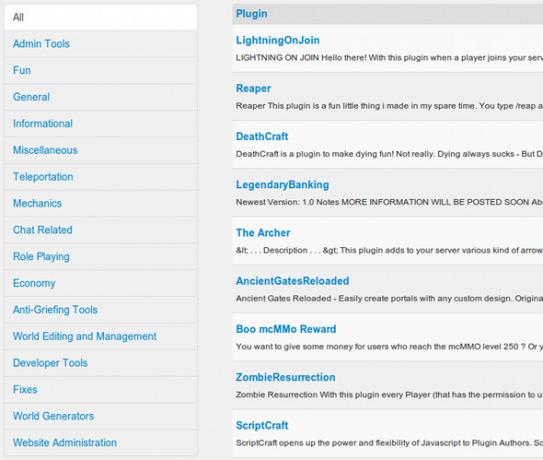Select the All category filter
The height and width of the screenshot is (460, 543).
[101, 17]
